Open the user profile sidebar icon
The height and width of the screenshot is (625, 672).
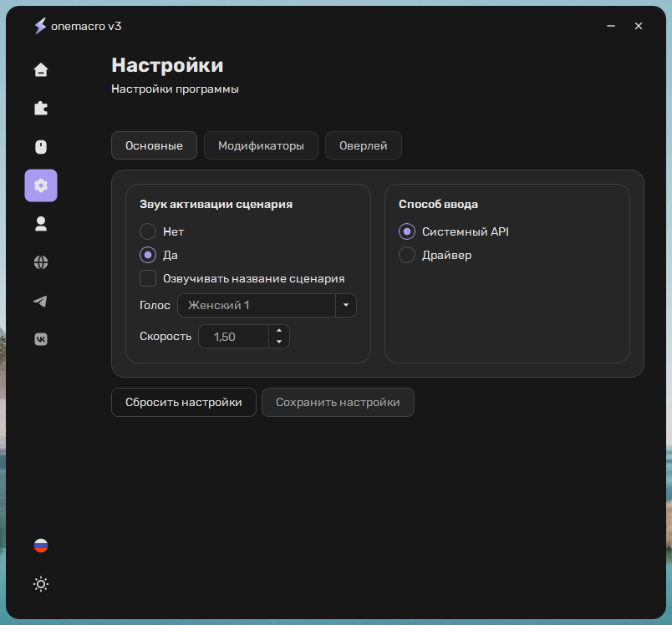pyautogui.click(x=41, y=224)
